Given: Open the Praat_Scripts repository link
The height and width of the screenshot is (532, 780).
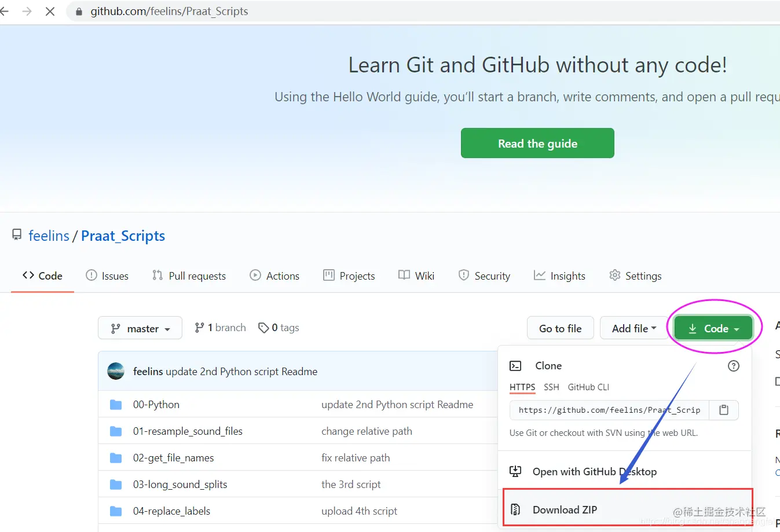Looking at the screenshot, I should click(x=123, y=236).
